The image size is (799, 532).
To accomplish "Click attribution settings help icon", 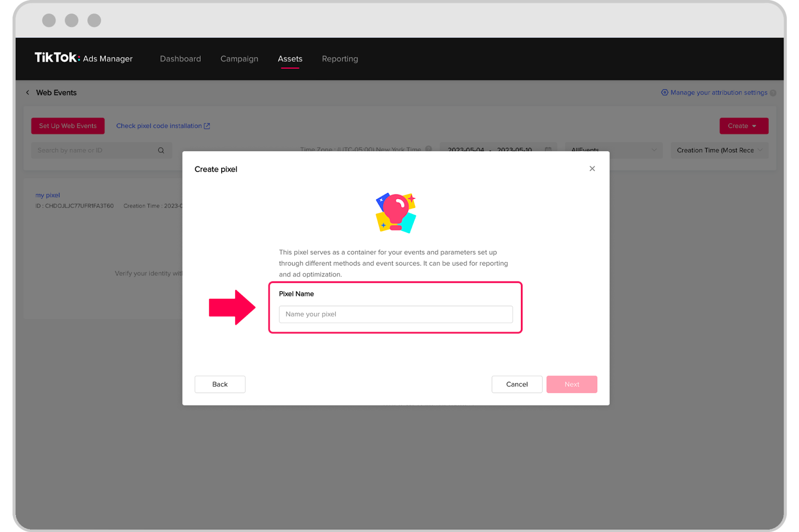I will tap(773, 93).
